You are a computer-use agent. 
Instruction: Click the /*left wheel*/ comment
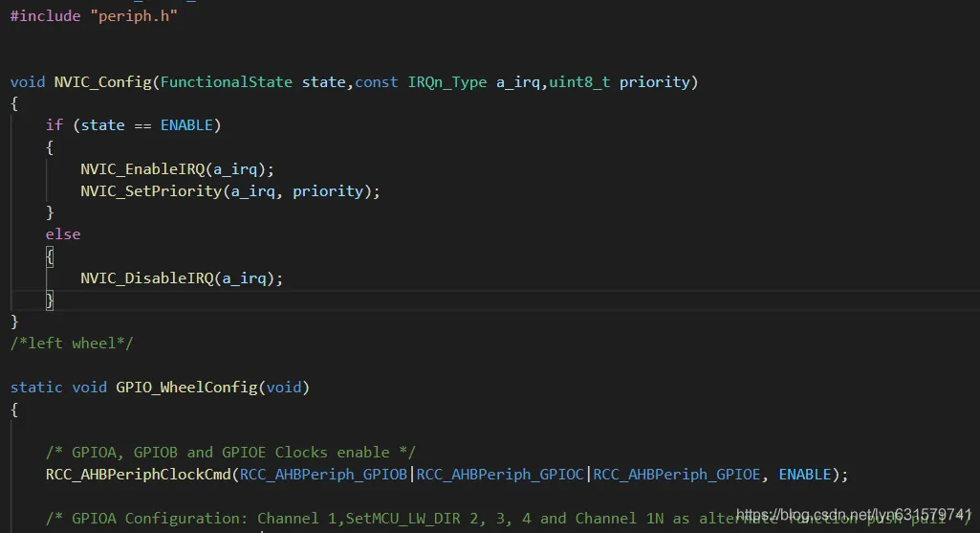72,344
